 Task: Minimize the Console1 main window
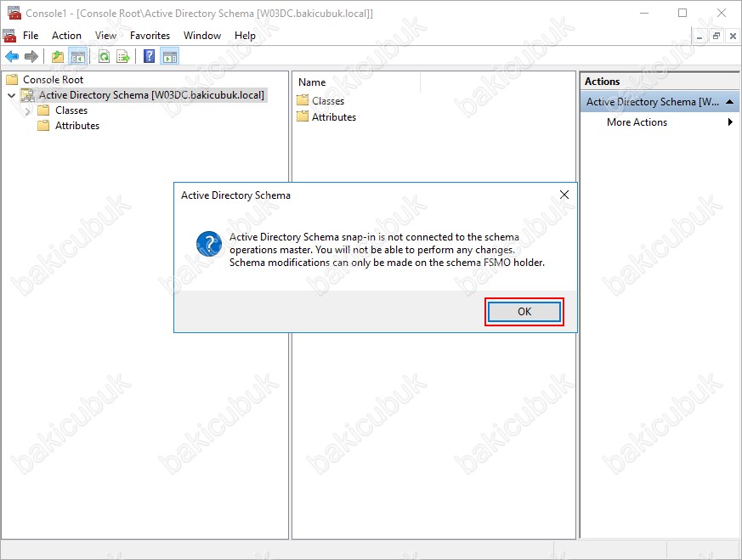[x=644, y=13]
